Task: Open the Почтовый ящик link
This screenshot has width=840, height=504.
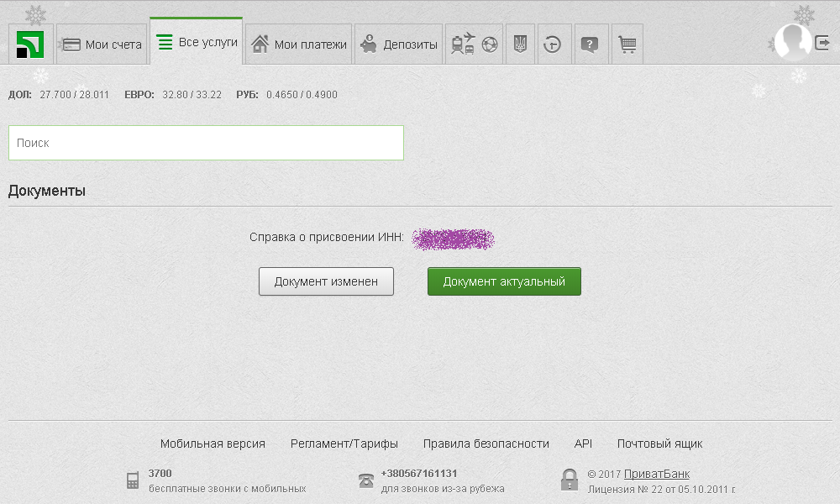Action: point(659,444)
